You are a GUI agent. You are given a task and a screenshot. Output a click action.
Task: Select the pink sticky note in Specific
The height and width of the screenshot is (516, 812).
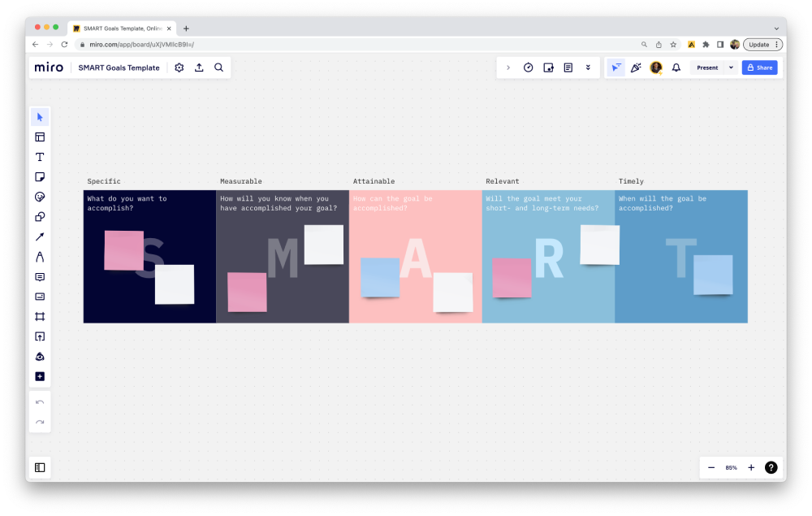point(123,250)
